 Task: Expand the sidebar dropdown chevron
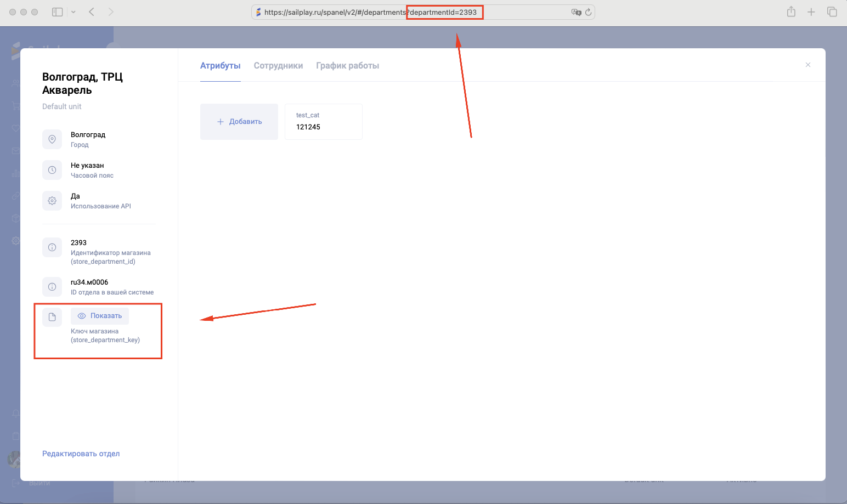click(x=73, y=12)
